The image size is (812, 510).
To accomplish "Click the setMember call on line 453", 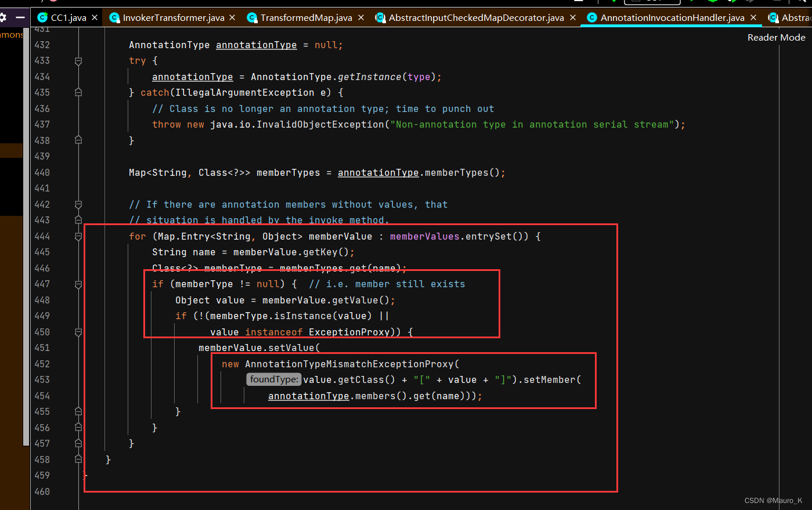I will [549, 380].
